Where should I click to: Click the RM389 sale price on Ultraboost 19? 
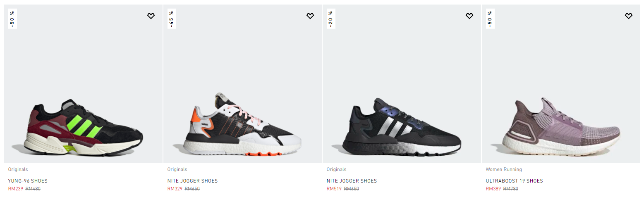point(493,189)
